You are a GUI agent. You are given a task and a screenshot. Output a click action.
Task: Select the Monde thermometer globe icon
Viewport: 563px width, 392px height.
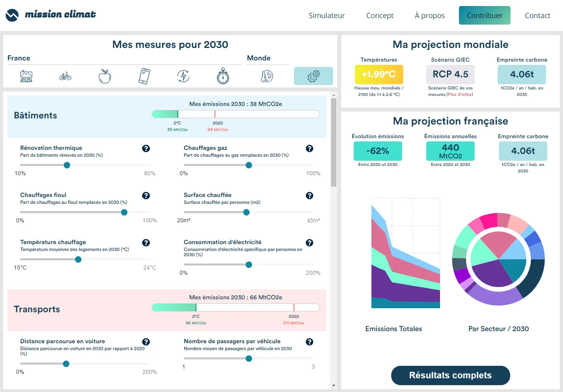click(267, 76)
